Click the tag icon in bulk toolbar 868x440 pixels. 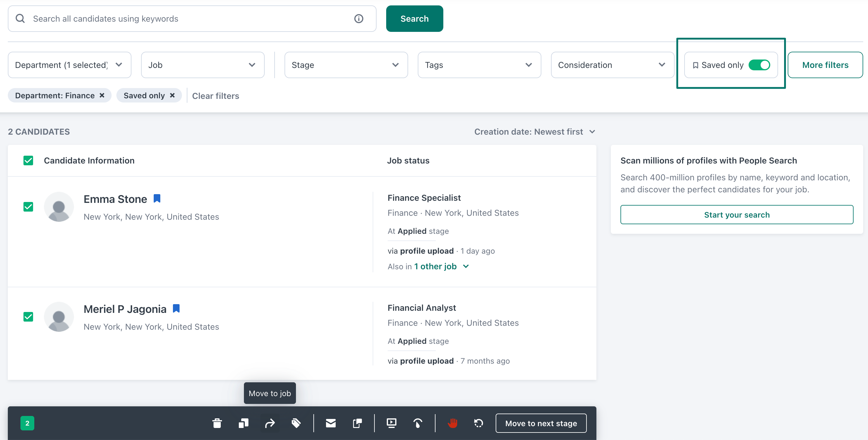(x=296, y=423)
